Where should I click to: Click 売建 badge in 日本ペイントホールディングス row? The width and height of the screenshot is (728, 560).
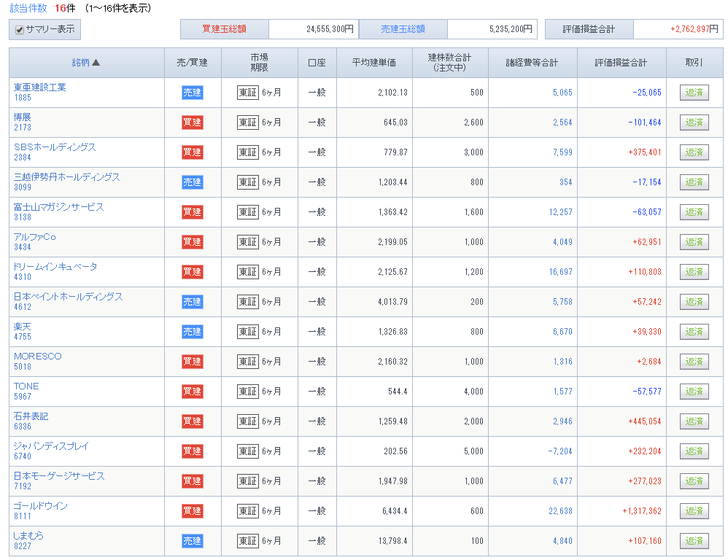point(193,302)
